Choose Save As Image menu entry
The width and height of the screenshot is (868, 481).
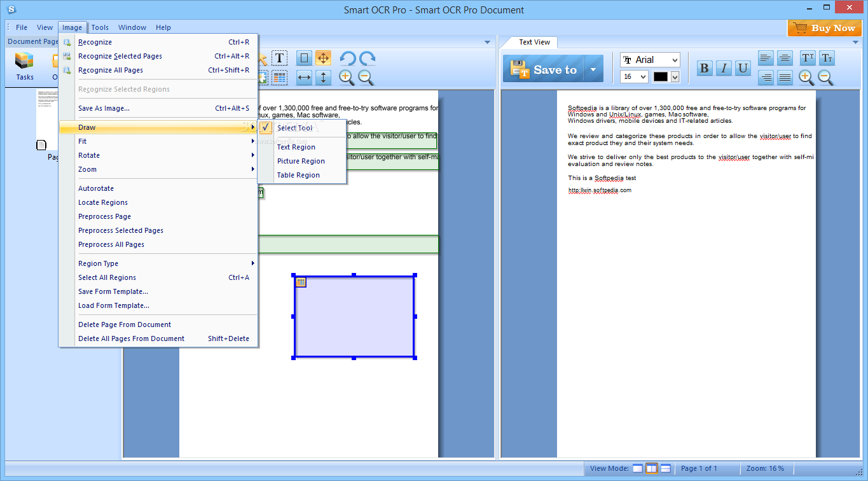[158, 108]
